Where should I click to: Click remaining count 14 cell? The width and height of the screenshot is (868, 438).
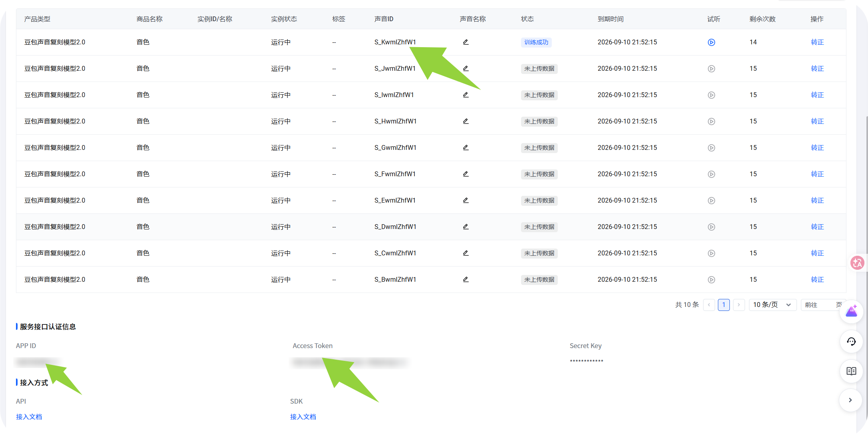tap(753, 42)
